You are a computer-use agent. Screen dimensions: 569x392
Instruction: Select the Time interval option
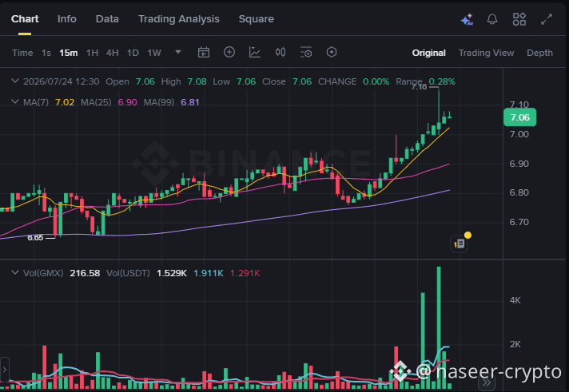click(x=22, y=53)
